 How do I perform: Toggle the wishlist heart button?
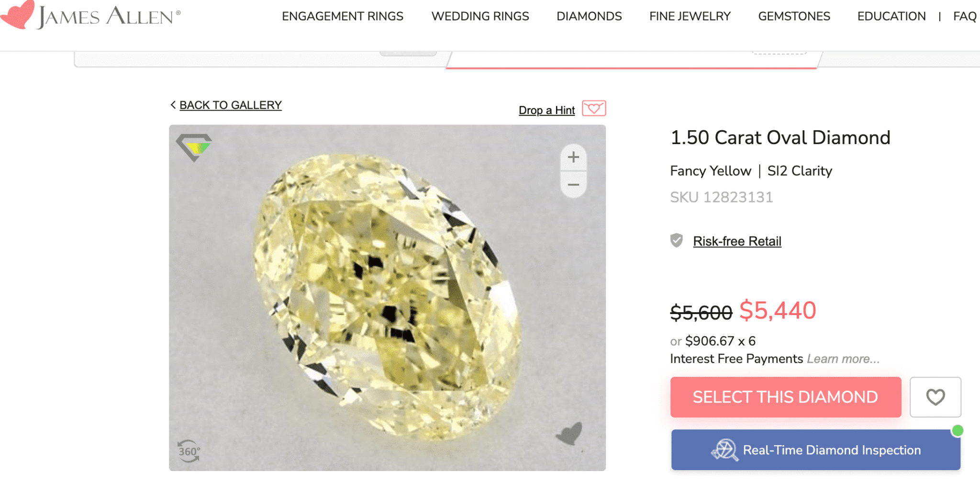click(935, 397)
